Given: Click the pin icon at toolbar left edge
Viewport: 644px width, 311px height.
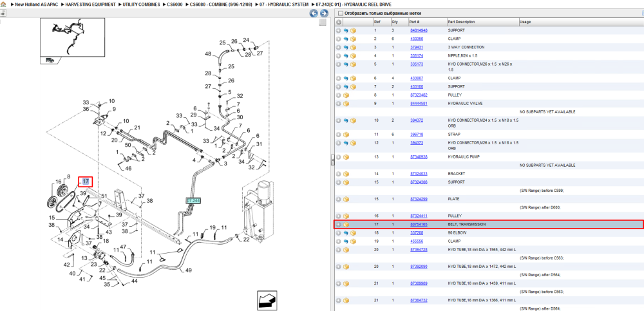Looking at the screenshot, I should [x=3, y=13].
